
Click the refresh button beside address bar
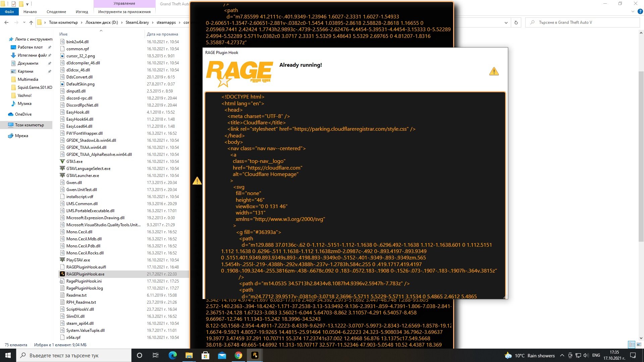click(x=516, y=22)
